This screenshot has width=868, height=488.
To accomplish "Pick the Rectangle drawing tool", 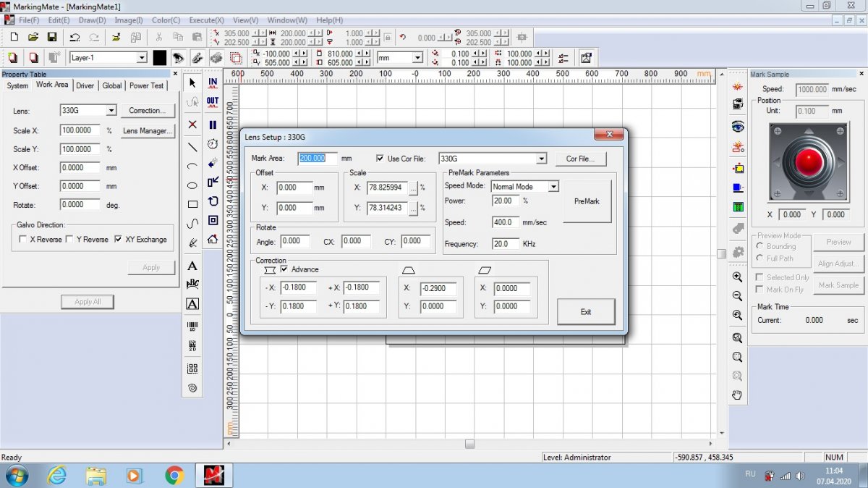I will pos(192,205).
